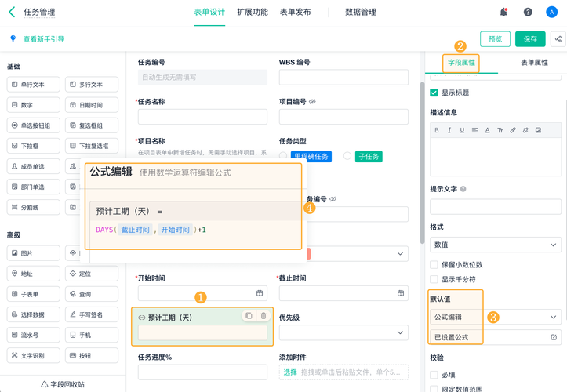Open the 格式 数值 dropdown
Image resolution: width=567 pixels, height=392 pixels.
(496, 245)
